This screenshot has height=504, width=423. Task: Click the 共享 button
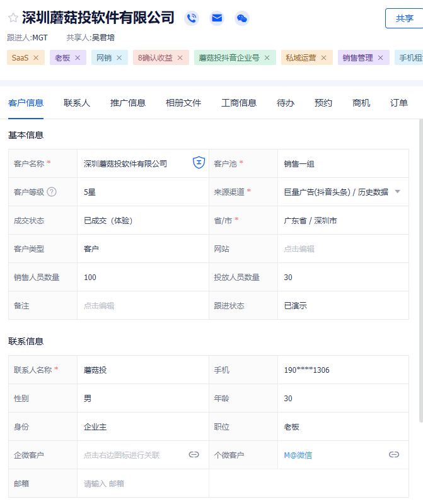tap(404, 18)
